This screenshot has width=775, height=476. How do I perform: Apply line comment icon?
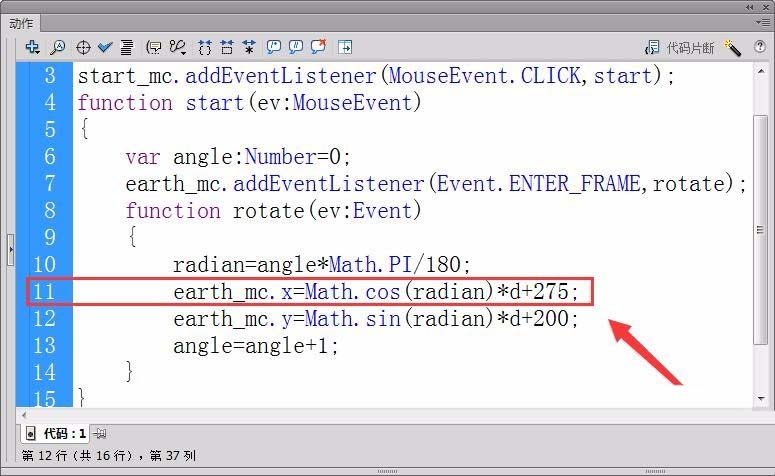(296, 47)
